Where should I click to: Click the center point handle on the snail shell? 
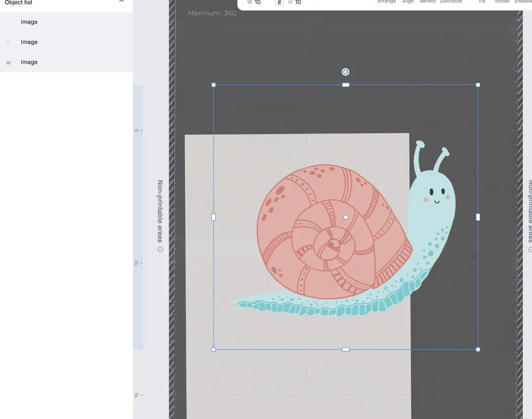(346, 217)
